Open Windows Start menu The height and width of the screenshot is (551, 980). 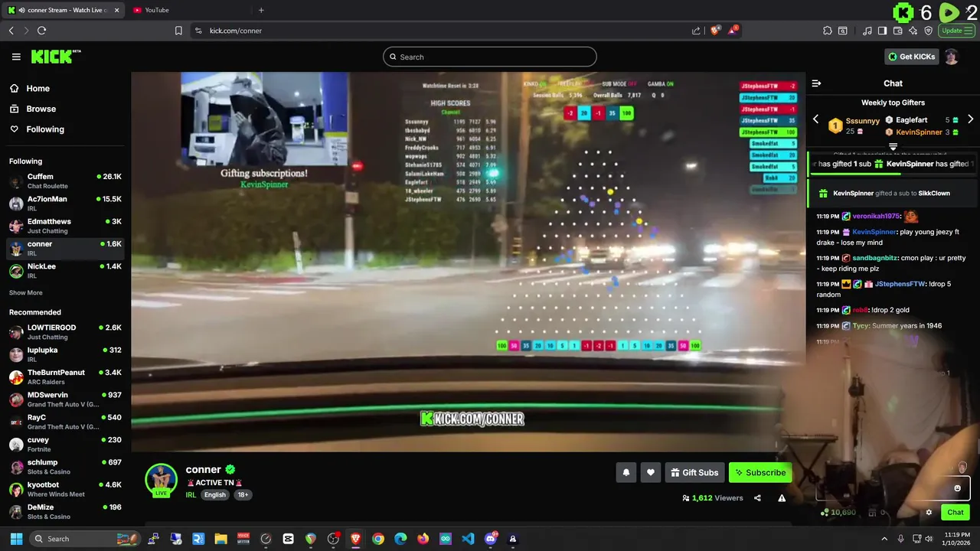coord(16,539)
